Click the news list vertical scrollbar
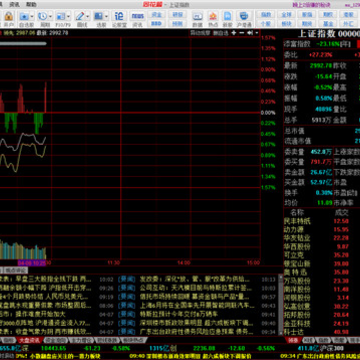This screenshot has width=360, height=360. [280, 305]
